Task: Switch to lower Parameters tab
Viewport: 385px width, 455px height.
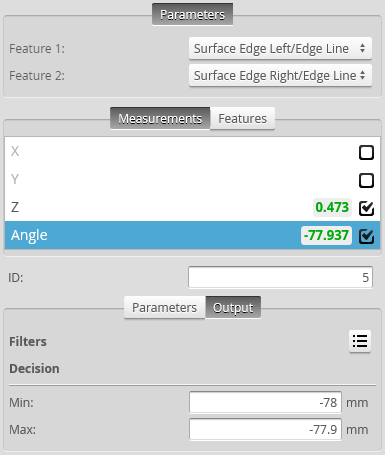Action: tap(164, 307)
